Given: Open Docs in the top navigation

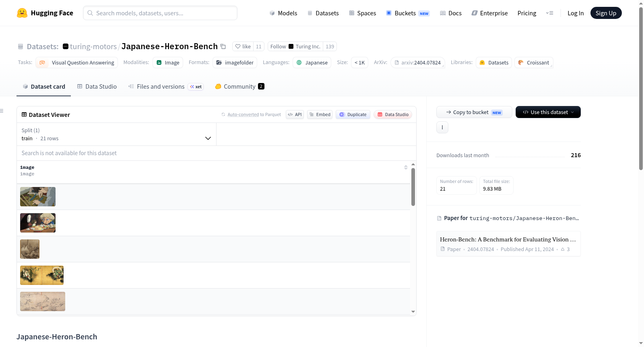Looking at the screenshot, I should pos(451,13).
